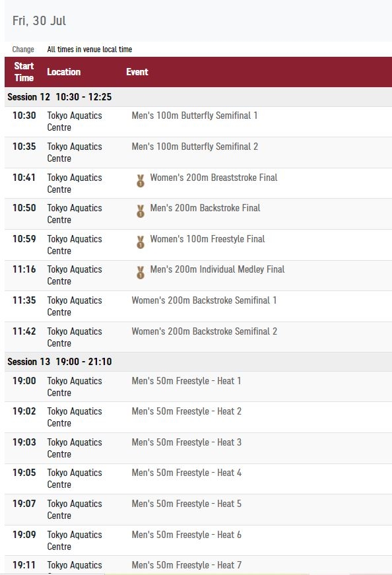Click the Start Time column header
Screen dimensions: 392x575
pos(24,72)
